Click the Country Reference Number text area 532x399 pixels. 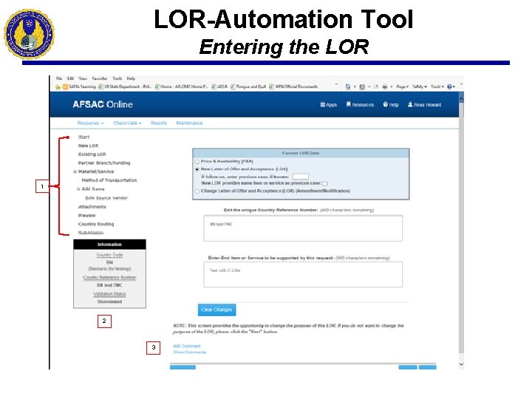[303, 228]
